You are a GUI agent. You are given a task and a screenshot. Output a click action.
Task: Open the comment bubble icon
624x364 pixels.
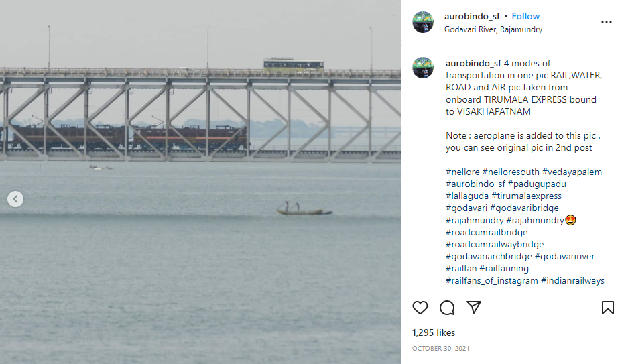447,308
